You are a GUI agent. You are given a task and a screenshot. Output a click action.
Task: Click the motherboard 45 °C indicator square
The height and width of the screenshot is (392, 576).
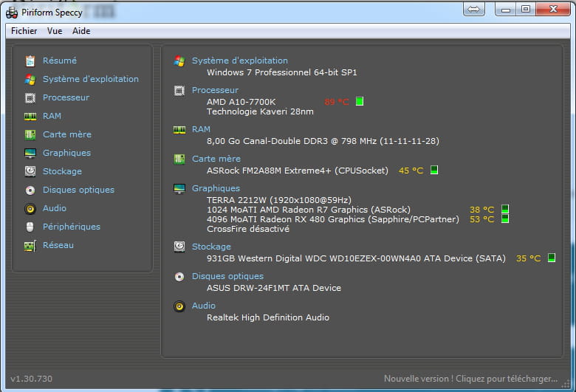[433, 170]
